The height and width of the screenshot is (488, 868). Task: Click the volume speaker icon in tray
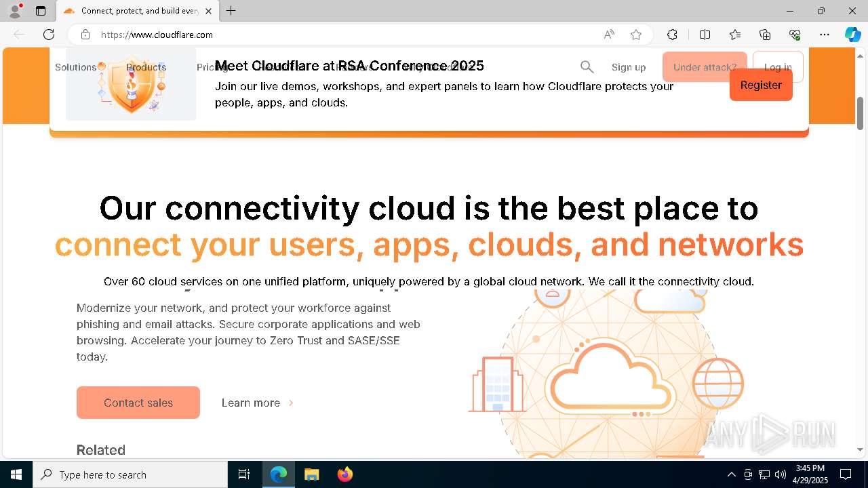781,474
